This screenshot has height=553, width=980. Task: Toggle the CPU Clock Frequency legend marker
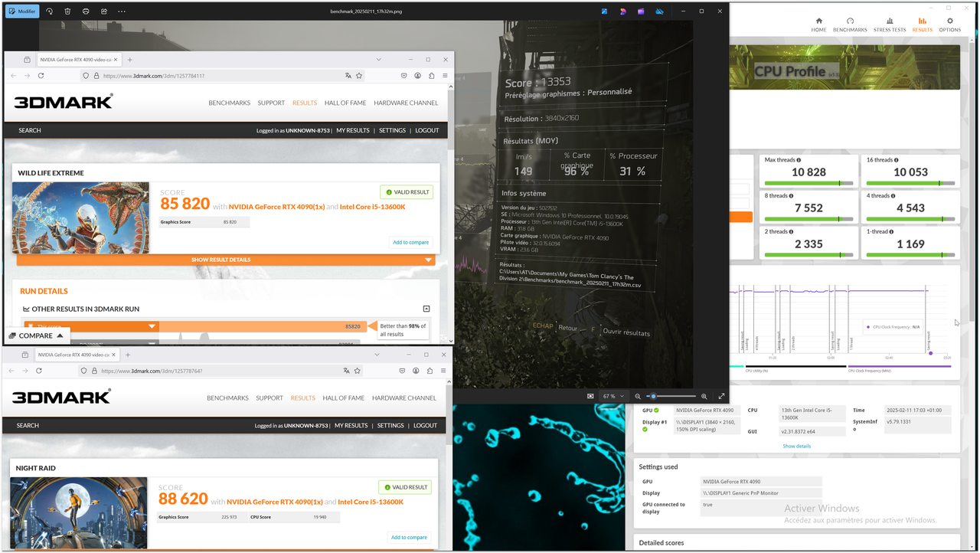pos(867,327)
